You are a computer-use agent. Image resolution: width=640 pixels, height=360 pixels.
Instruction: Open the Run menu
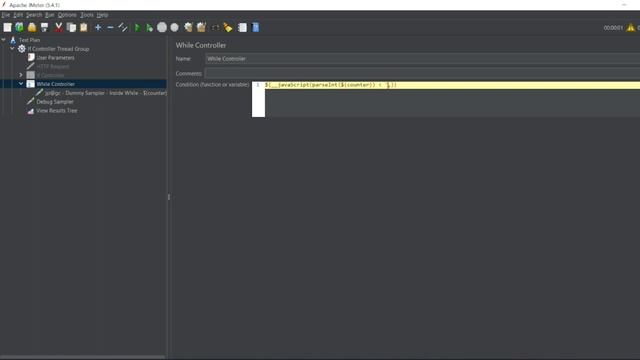(49, 15)
